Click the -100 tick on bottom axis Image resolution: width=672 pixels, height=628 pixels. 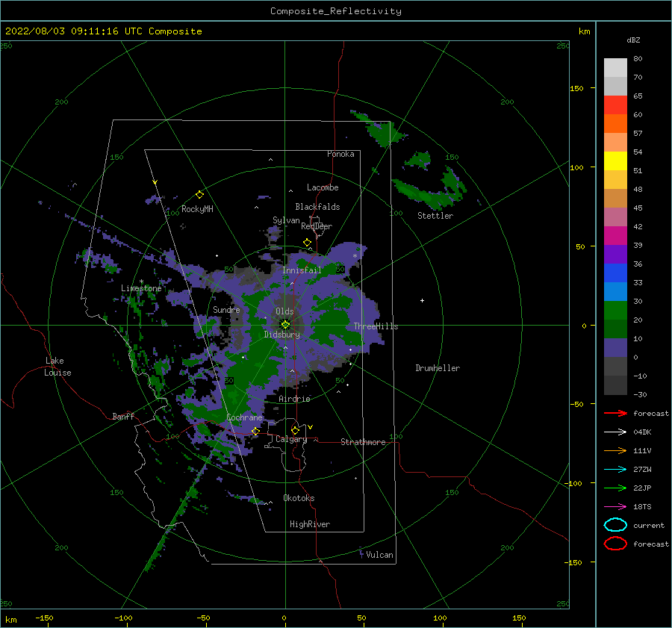coord(123,618)
